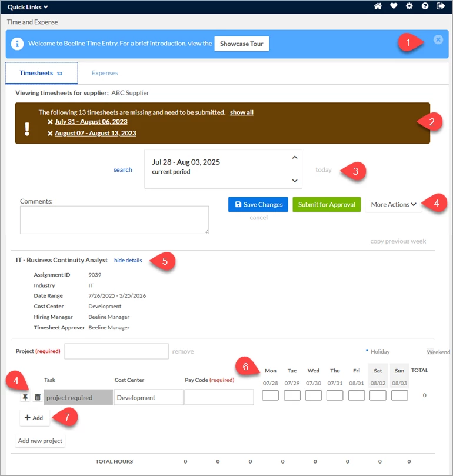453x476 pixels.
Task: Jump to today link
Action: tap(324, 169)
